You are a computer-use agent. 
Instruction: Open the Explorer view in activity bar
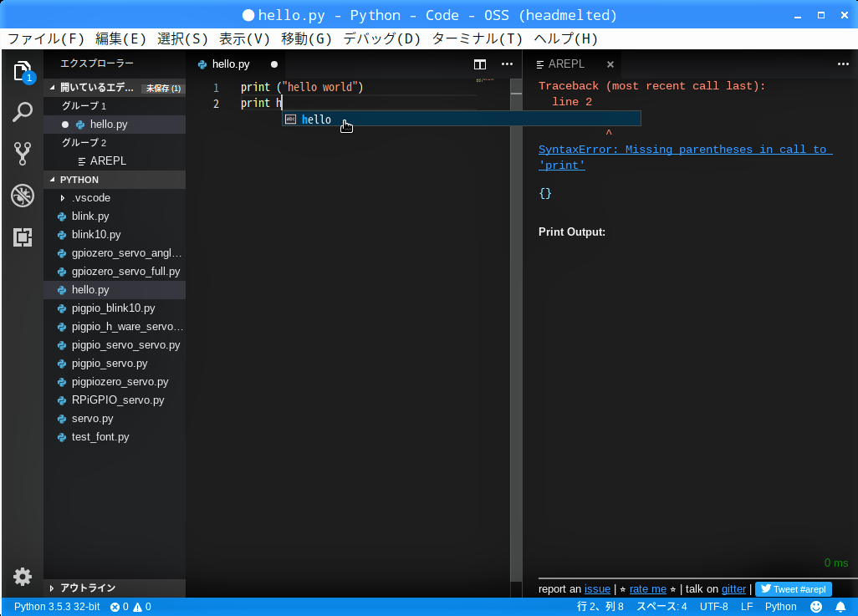click(x=23, y=71)
